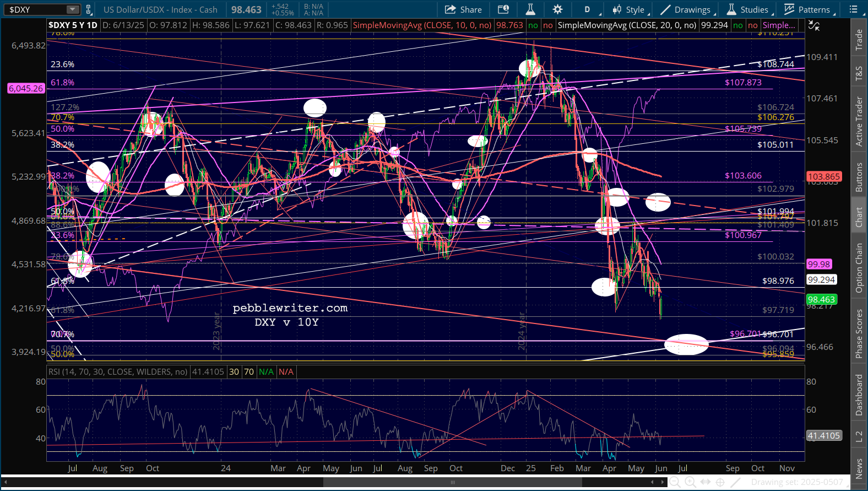This screenshot has height=491, width=868.
Task: Click the $107.873 level label
Action: pos(743,83)
